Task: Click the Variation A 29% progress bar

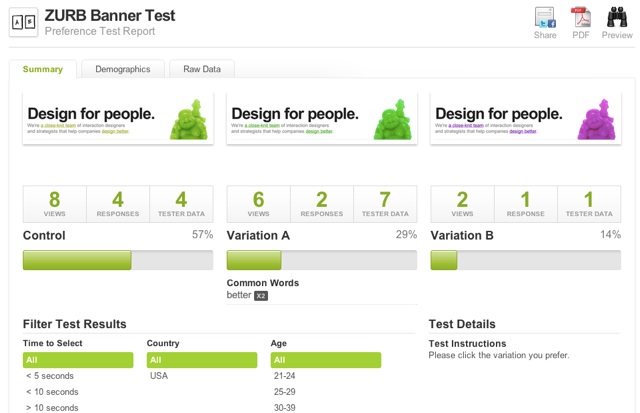Action: click(322, 261)
